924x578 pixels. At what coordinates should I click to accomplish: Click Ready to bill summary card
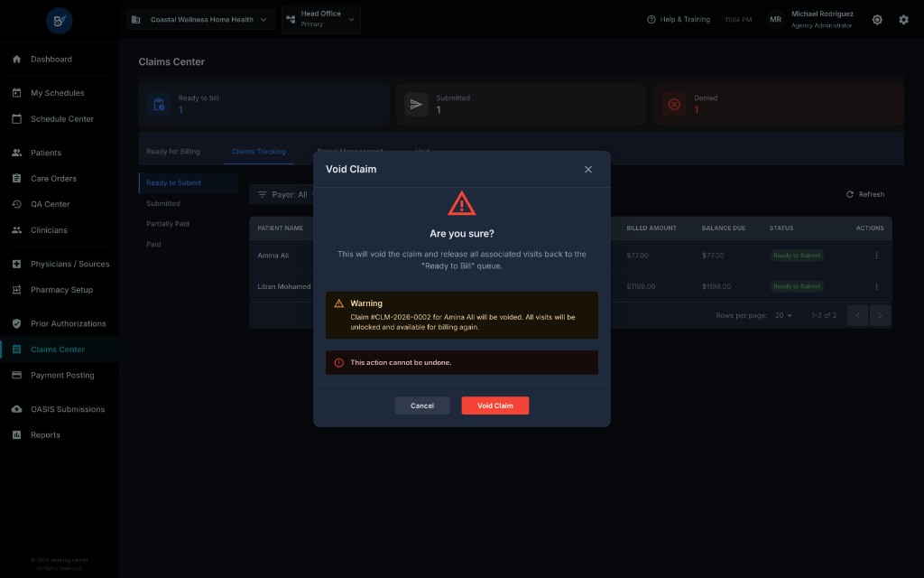click(x=263, y=105)
